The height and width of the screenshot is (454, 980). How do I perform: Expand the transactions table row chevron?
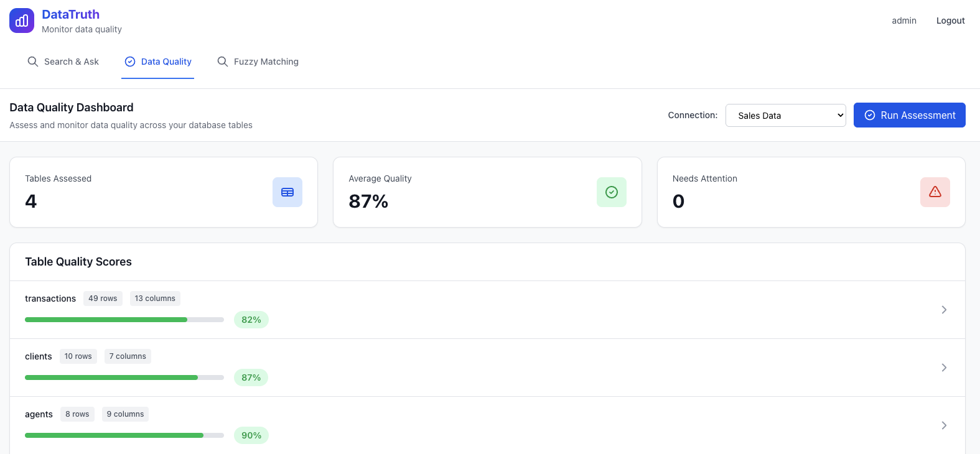[944, 310]
